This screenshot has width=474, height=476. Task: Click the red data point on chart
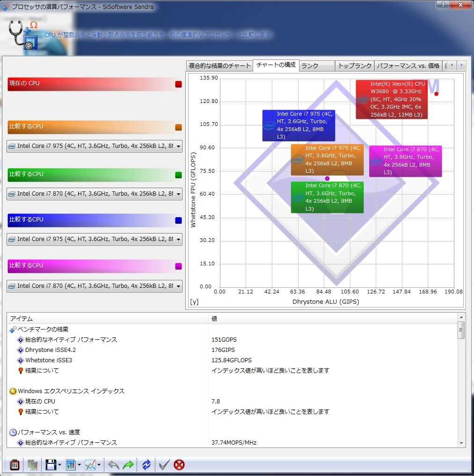(436, 94)
